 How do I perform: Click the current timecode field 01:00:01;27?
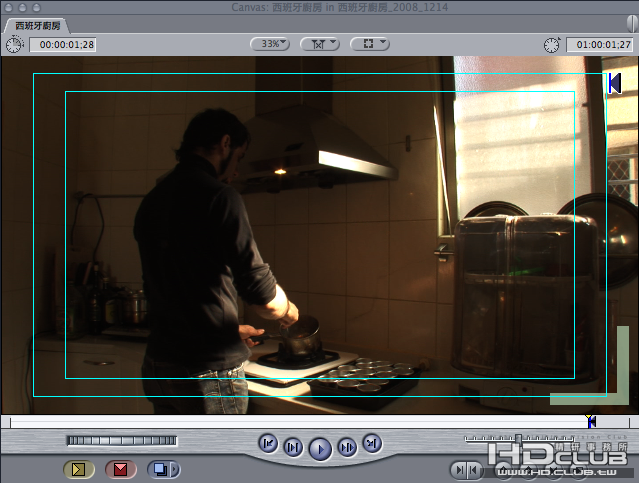click(600, 44)
